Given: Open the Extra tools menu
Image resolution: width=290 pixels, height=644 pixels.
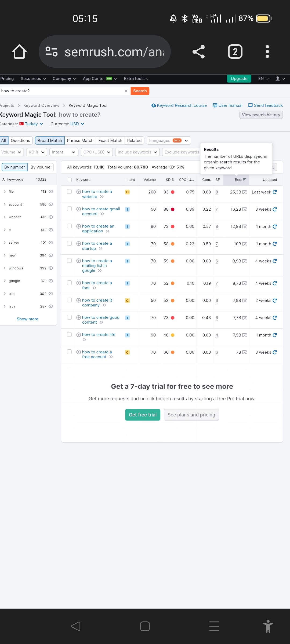Looking at the screenshot, I should click(136, 79).
